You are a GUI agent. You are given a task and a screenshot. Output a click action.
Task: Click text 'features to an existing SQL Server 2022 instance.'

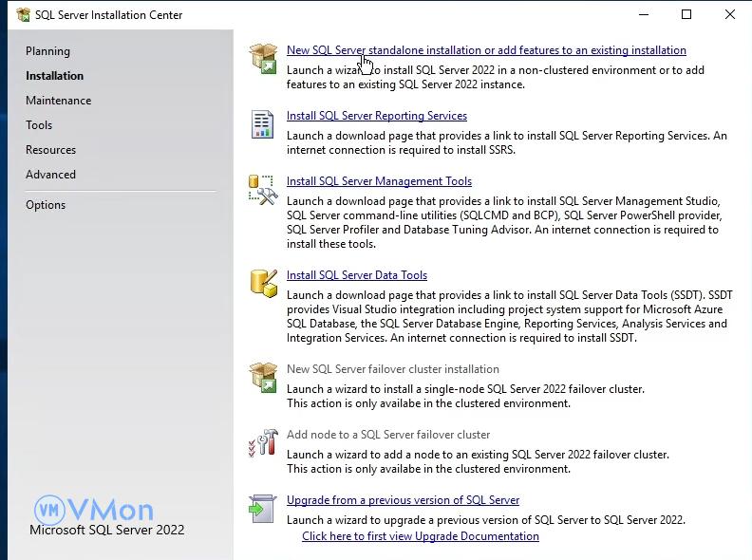[405, 84]
